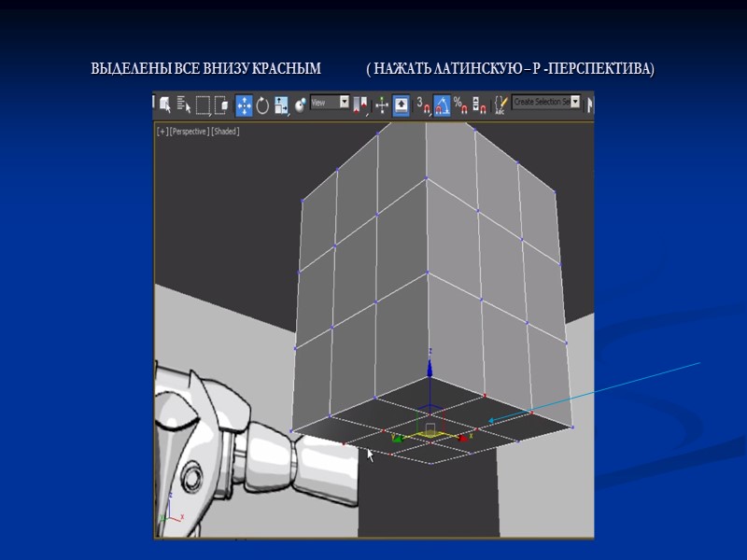
Task: Click Use Pivot Point Center icon
Action: (x=360, y=105)
